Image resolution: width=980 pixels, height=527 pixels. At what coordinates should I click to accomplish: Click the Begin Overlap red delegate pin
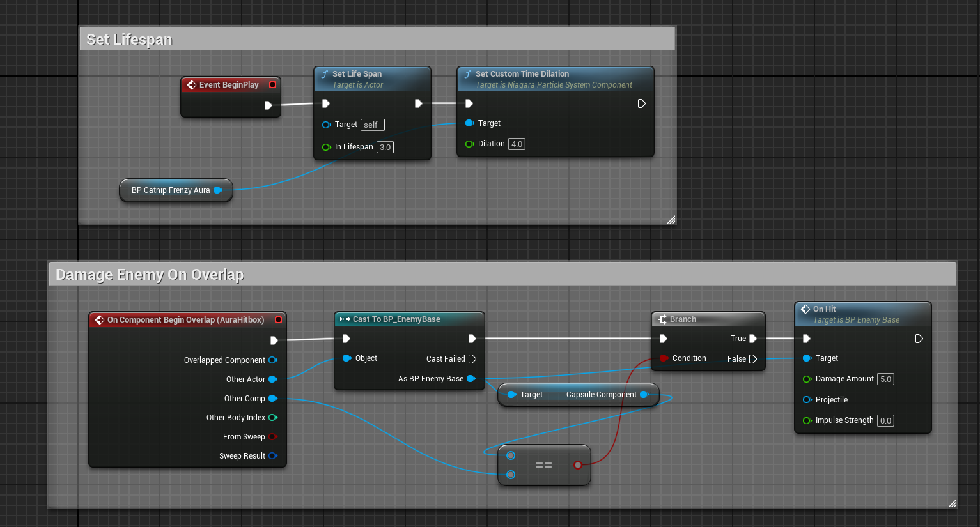(278, 319)
